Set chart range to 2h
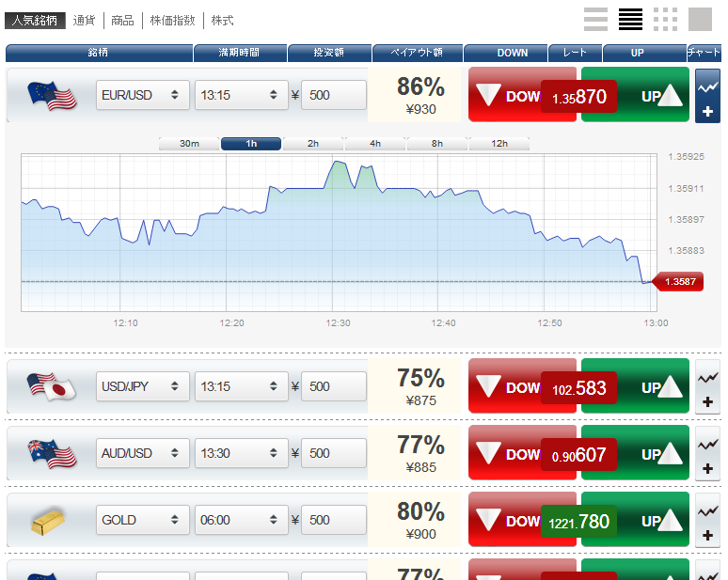The height and width of the screenshot is (580, 728). click(313, 144)
